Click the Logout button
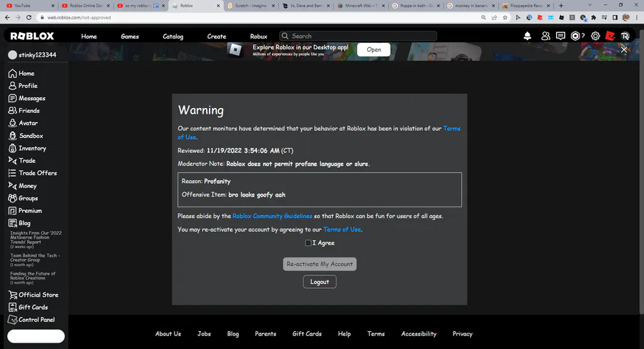644x349 pixels. tap(320, 282)
